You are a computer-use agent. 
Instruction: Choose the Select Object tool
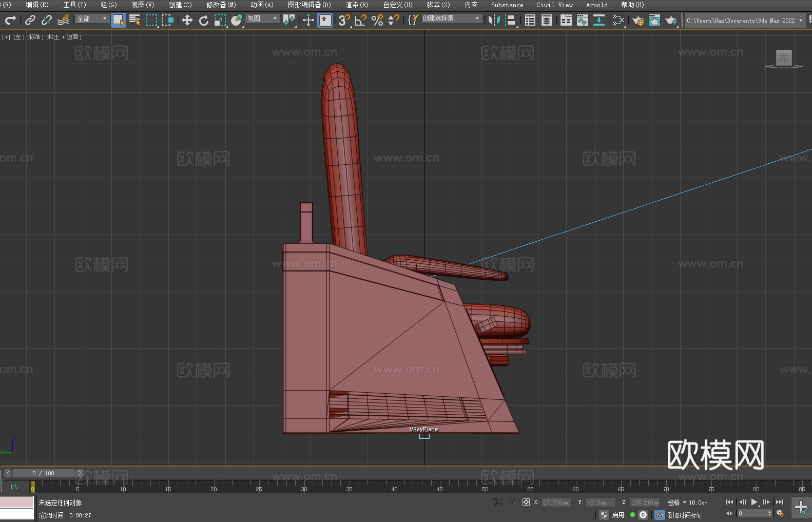pos(119,20)
